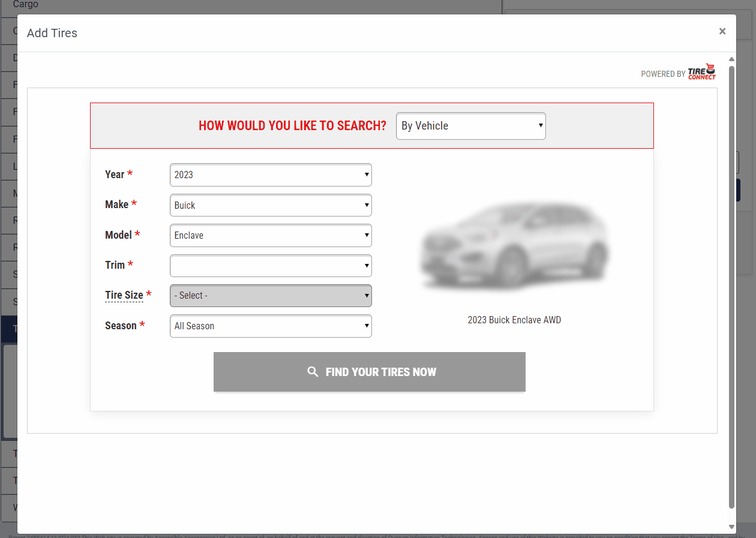The width and height of the screenshot is (756, 538).
Task: Click the dialog's vertical scrollbar thumb
Action: [731, 287]
